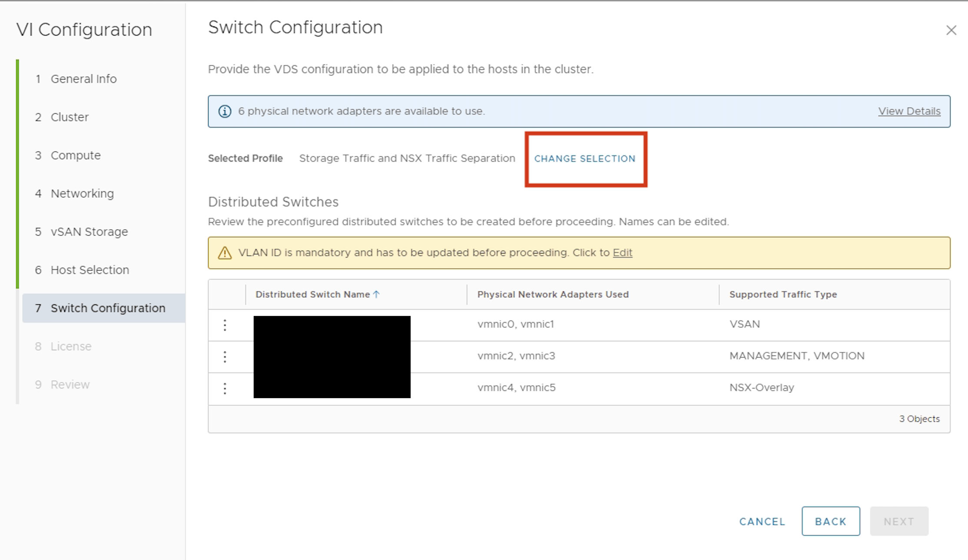Open actions menu for MANAGEMENT, VMOTION row
Viewport: 968px width, 560px height.
pos(225,356)
